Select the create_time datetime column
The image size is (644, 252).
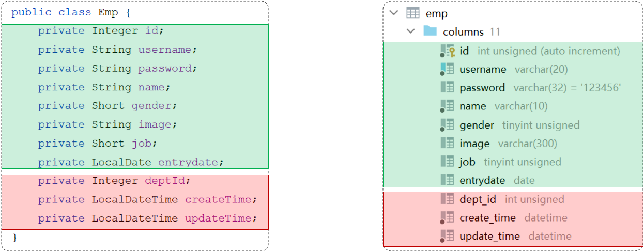(x=487, y=218)
